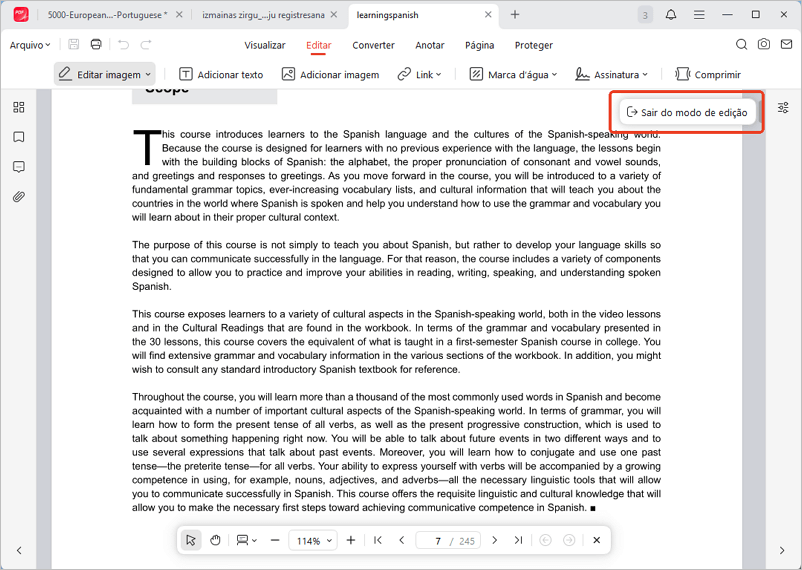The width and height of the screenshot is (802, 570).
Task: Click the Adicionar texto button
Action: 221,74
